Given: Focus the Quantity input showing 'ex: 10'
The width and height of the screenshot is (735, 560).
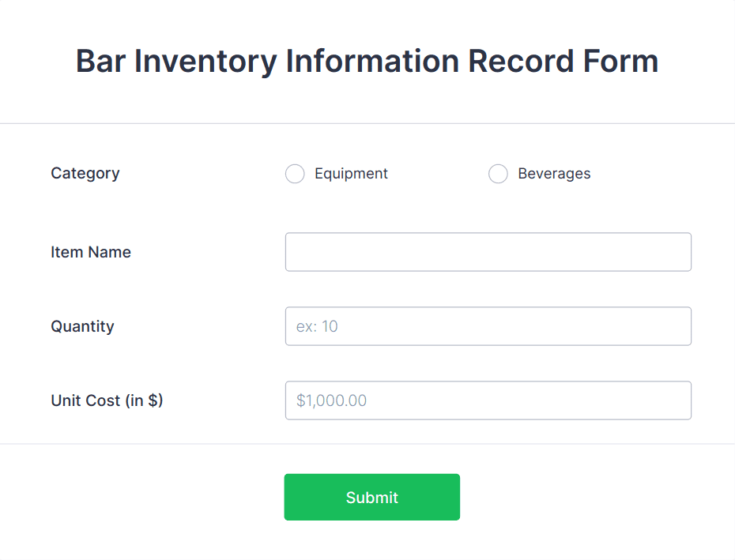Looking at the screenshot, I should click(x=488, y=325).
